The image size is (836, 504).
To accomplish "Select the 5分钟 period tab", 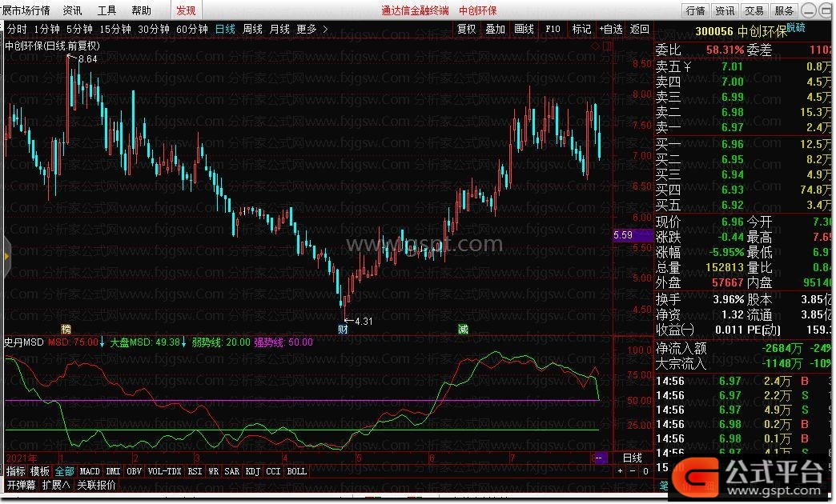I will 79,29.
